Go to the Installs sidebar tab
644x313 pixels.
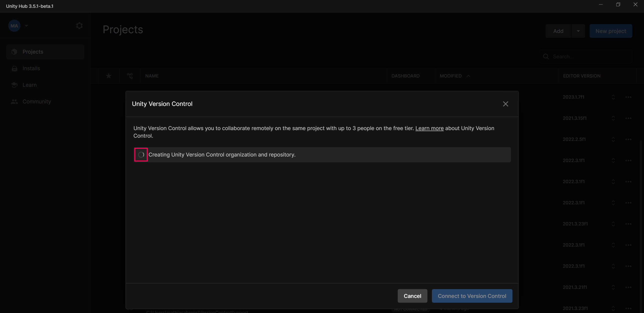pyautogui.click(x=31, y=68)
